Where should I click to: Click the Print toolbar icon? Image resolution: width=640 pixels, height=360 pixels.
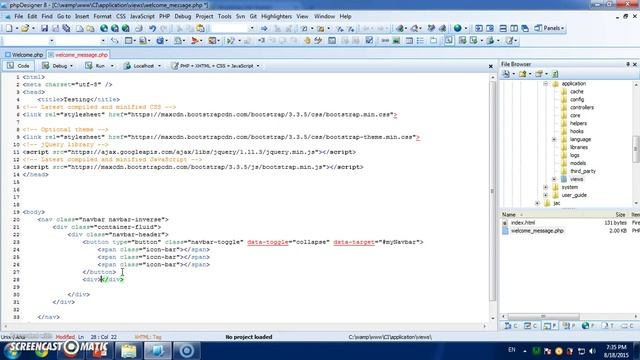point(139,28)
